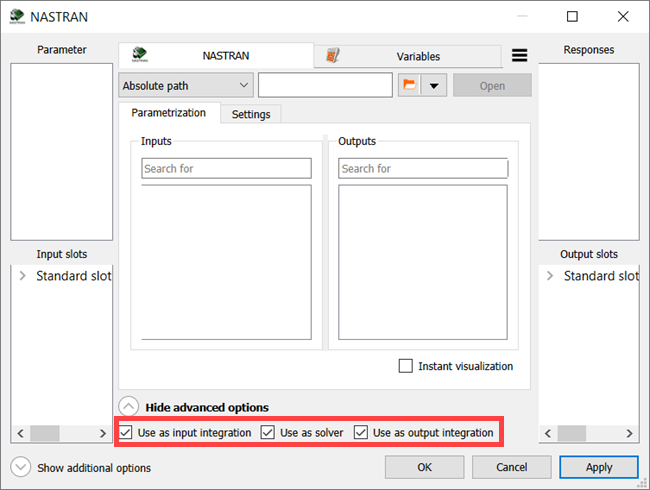Expand Show additional options
Image resolution: width=650 pixels, height=490 pixels.
tap(21, 467)
